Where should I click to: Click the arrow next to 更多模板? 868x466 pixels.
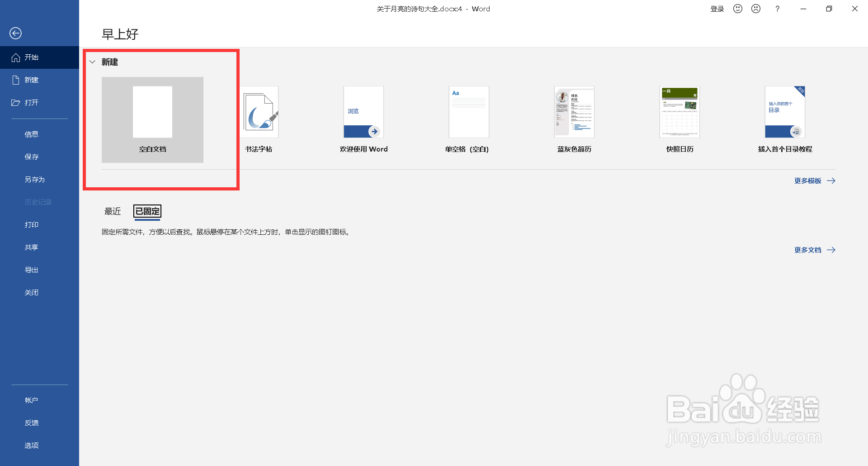coord(831,181)
